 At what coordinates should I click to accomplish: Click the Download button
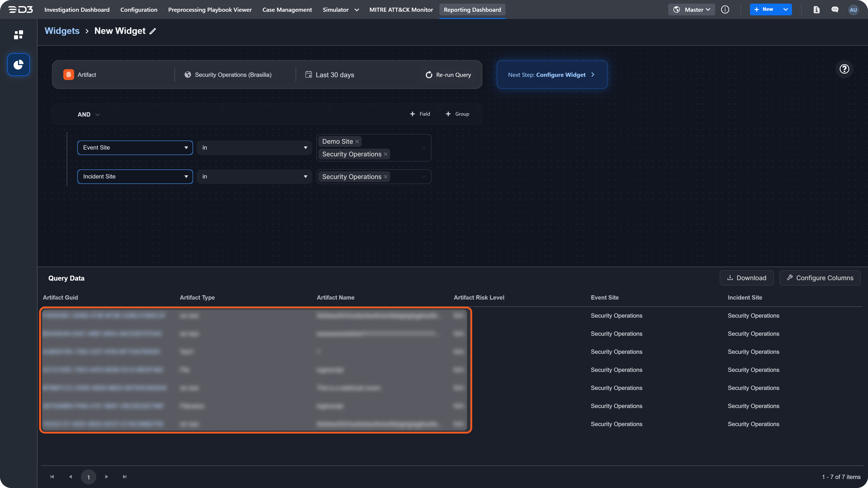click(746, 278)
